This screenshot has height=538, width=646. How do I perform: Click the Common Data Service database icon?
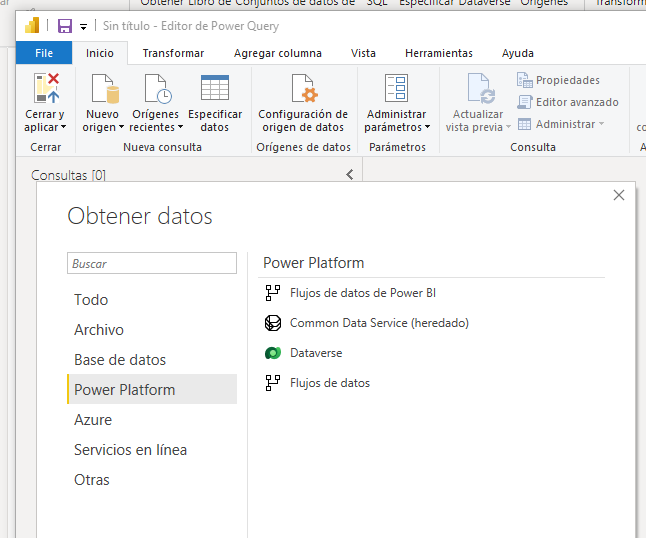pyautogui.click(x=273, y=323)
